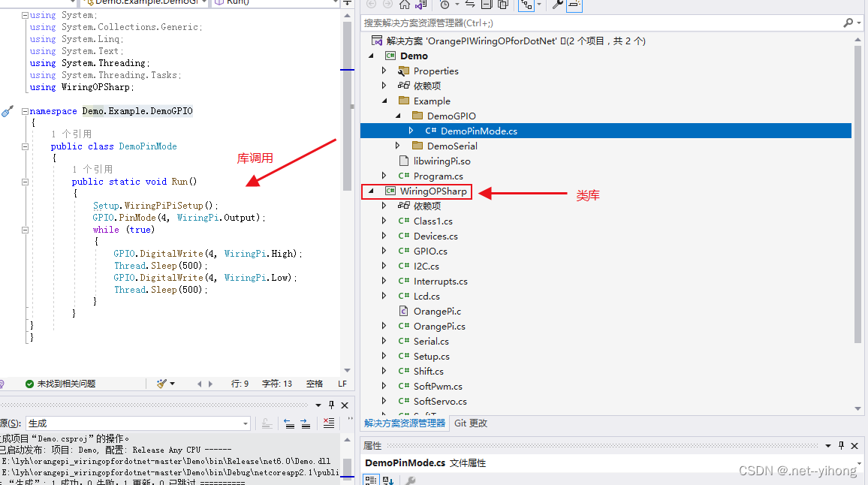The width and height of the screenshot is (868, 485).
Task: Click the code editor vertical scrollbar thumb
Action: click(347, 105)
